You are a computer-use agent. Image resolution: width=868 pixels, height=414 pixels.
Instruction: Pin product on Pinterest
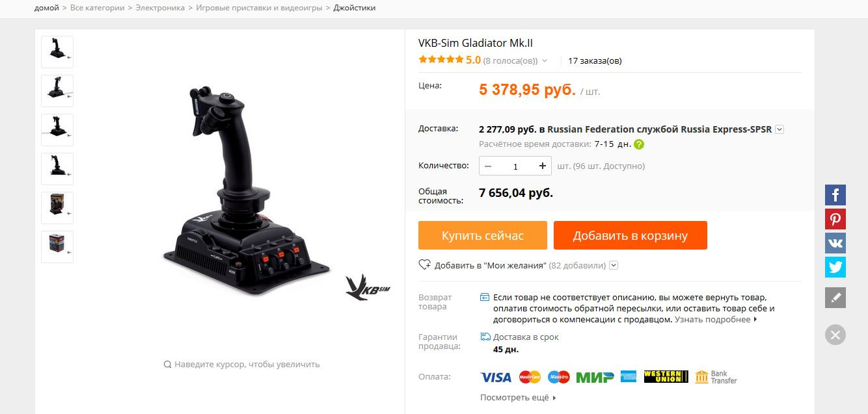[x=835, y=219]
